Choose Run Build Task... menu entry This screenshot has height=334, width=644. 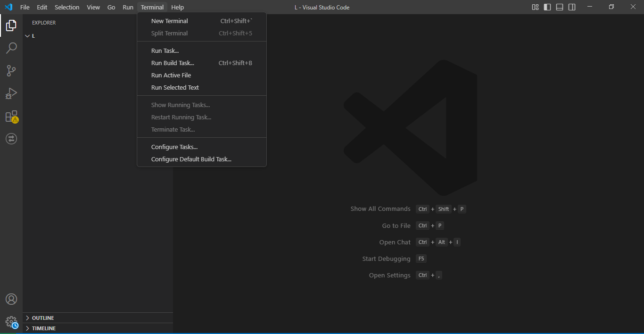pyautogui.click(x=173, y=63)
